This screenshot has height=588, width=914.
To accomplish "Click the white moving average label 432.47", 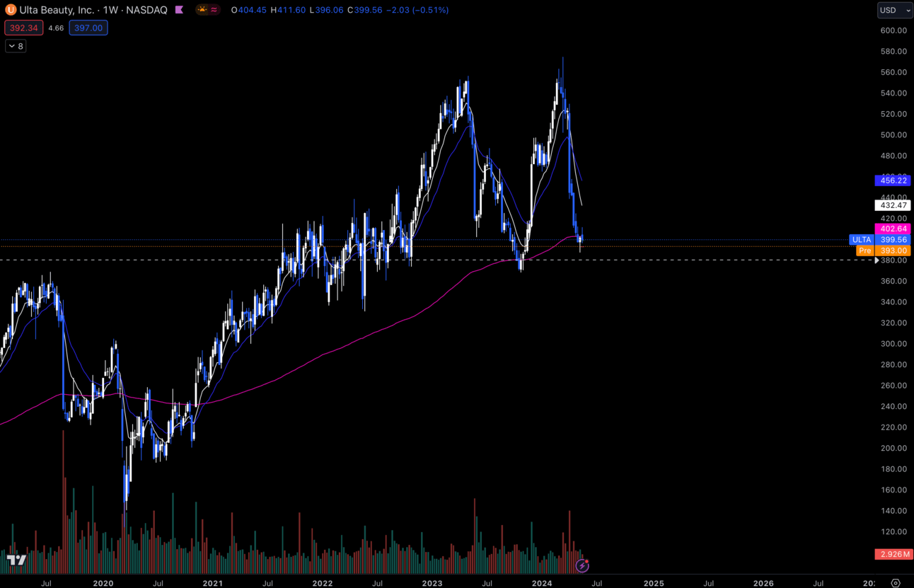I will click(x=893, y=205).
